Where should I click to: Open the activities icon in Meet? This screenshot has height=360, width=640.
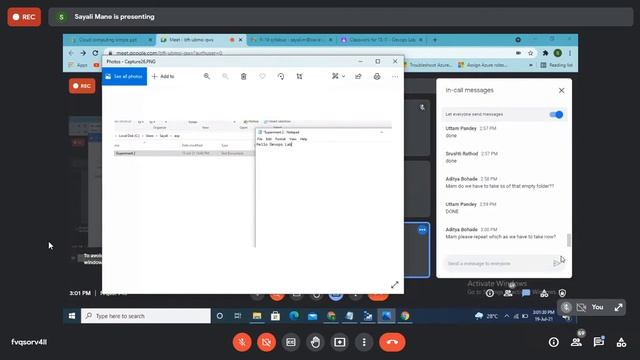click(x=621, y=342)
